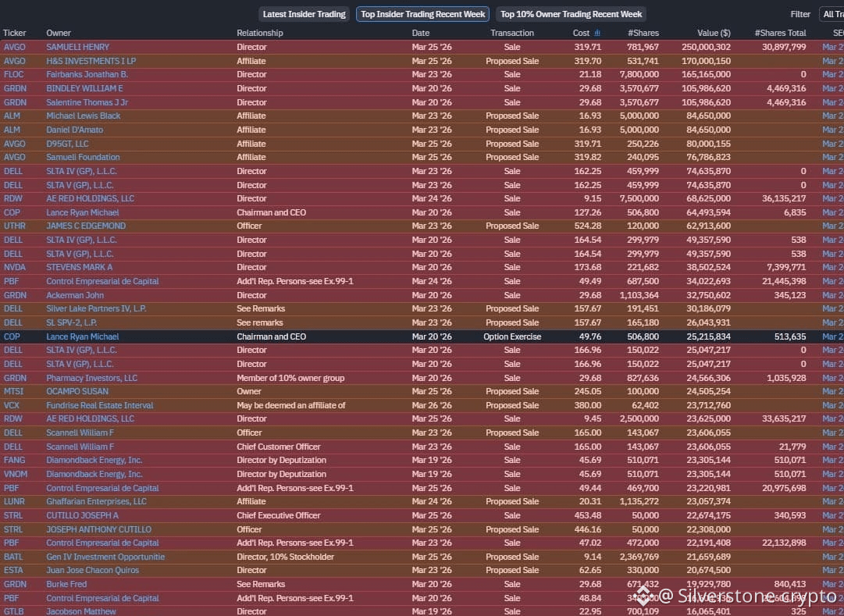
Task: Open Top 10% Owner Trading Recent Week tab
Action: [x=571, y=14]
